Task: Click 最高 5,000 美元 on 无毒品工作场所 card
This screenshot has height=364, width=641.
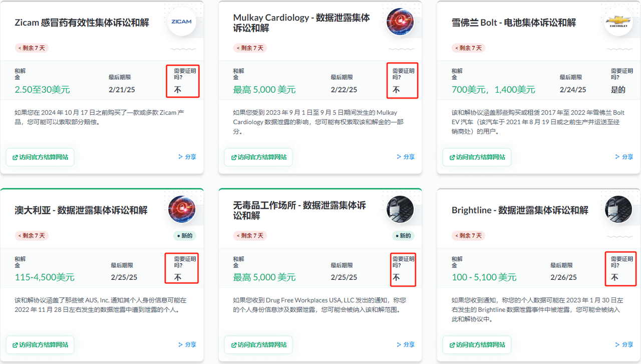Action: (x=264, y=277)
